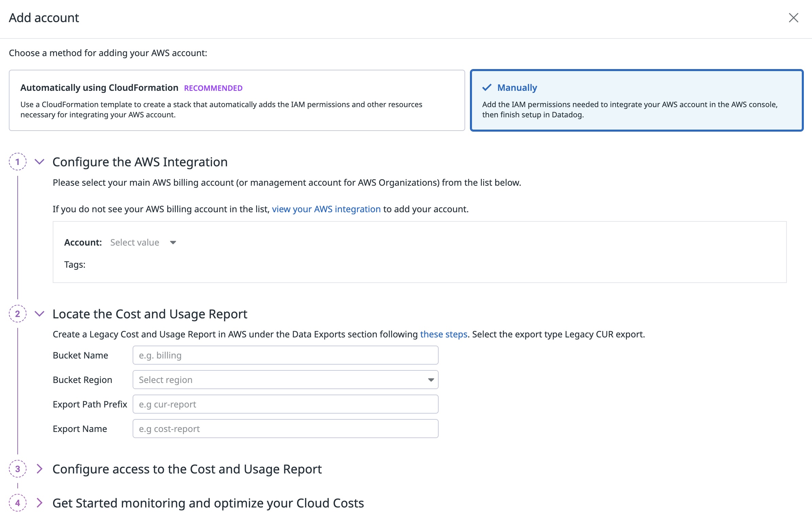Open the Bucket Region dropdown
The width and height of the screenshot is (812, 517).
click(x=285, y=380)
